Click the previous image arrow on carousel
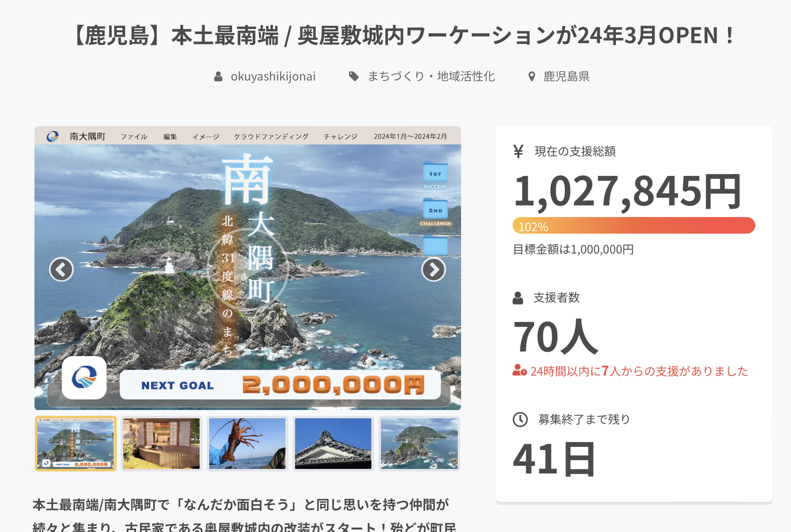 click(61, 270)
